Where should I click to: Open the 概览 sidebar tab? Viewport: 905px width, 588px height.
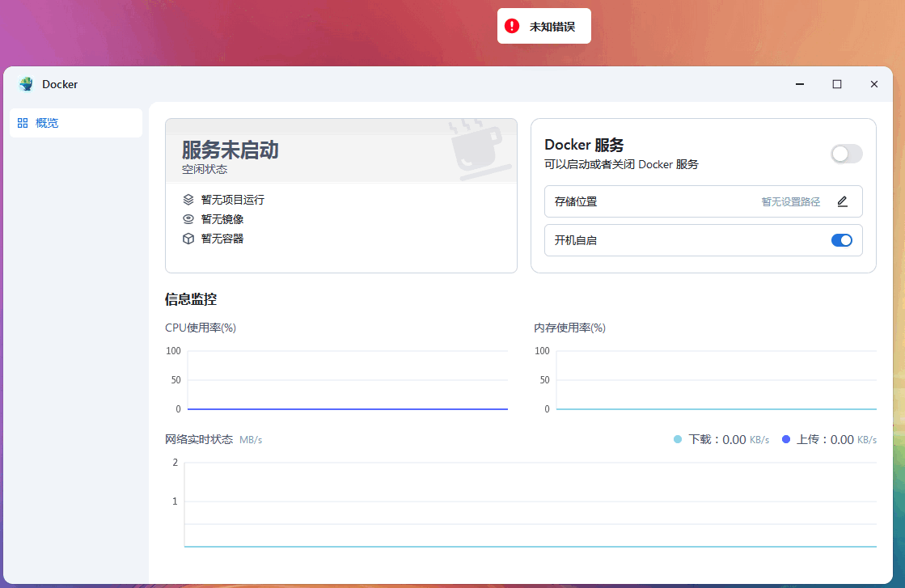click(75, 123)
